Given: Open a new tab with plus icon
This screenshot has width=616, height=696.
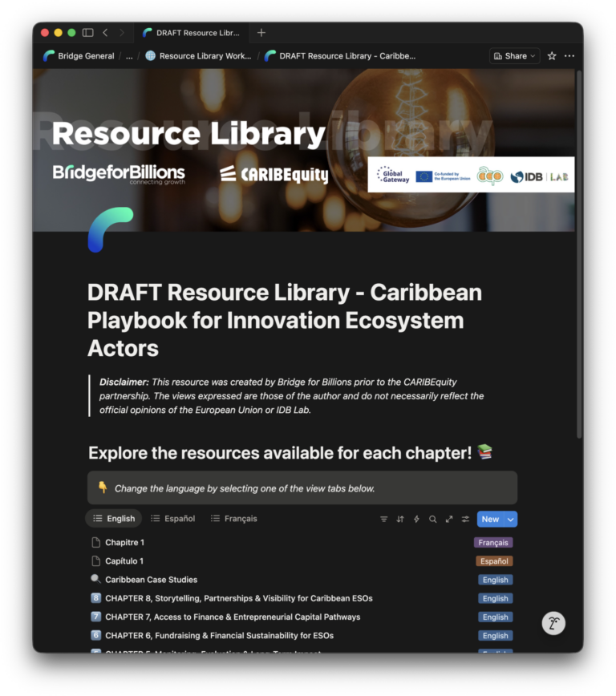Looking at the screenshot, I should click(x=261, y=33).
